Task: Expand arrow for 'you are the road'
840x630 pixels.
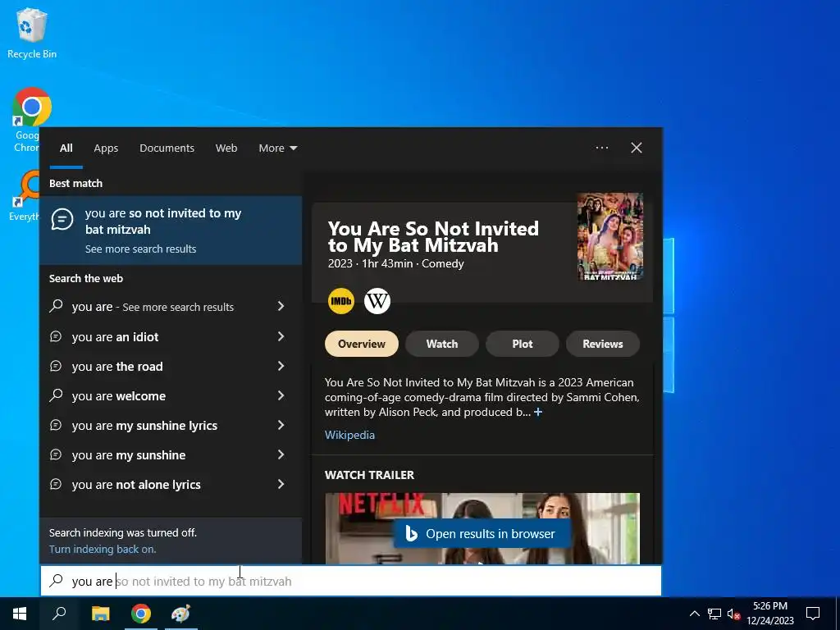Action: (x=281, y=366)
